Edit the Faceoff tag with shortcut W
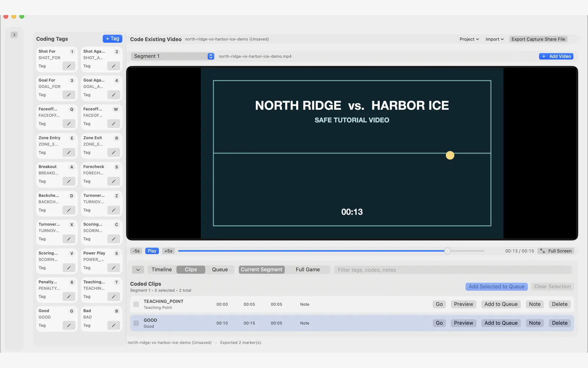Viewport: 588px width, 368px height. [114, 124]
